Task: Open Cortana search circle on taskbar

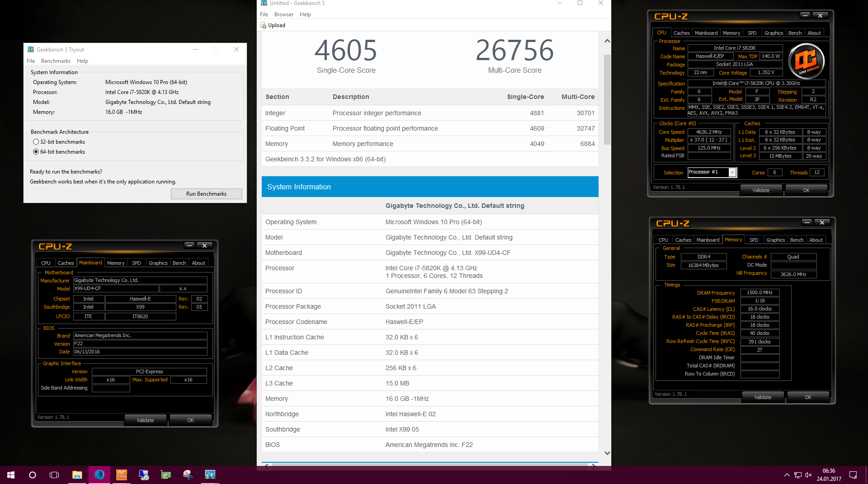Action: click(33, 475)
